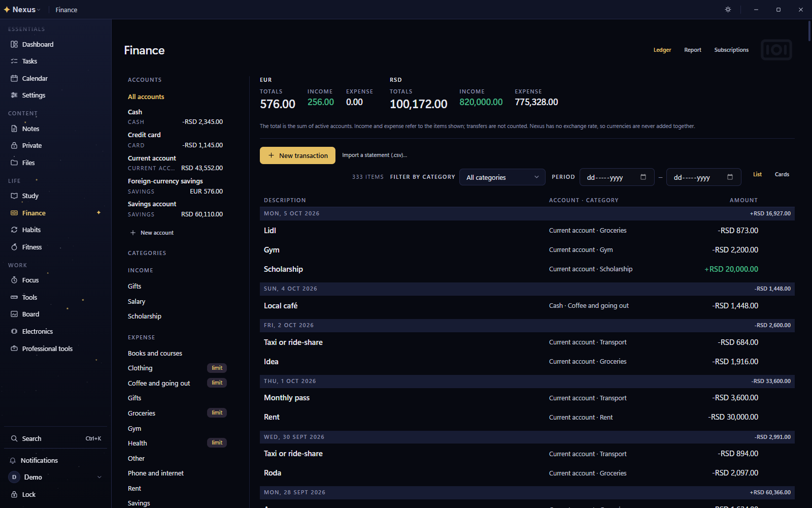Open the Rent transaction of RSD 30,000.00
This screenshot has height=508, width=812.
click(x=527, y=417)
